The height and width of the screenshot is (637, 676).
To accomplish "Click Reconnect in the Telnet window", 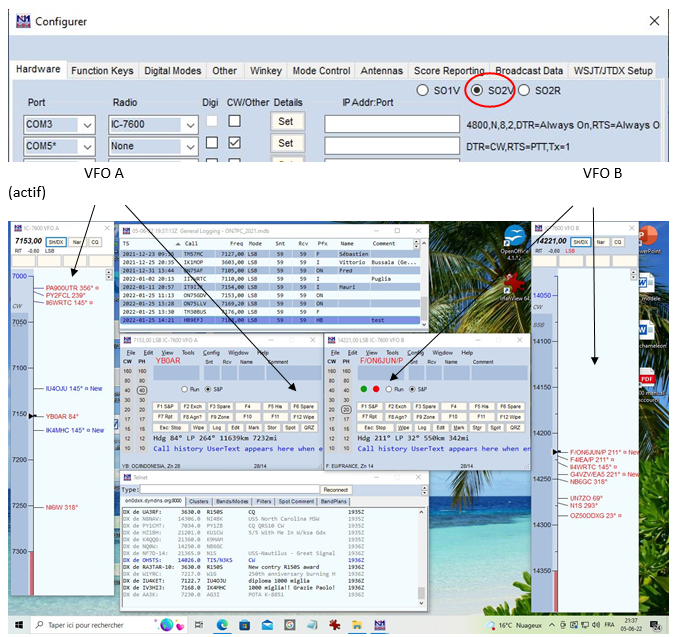I will [336, 490].
